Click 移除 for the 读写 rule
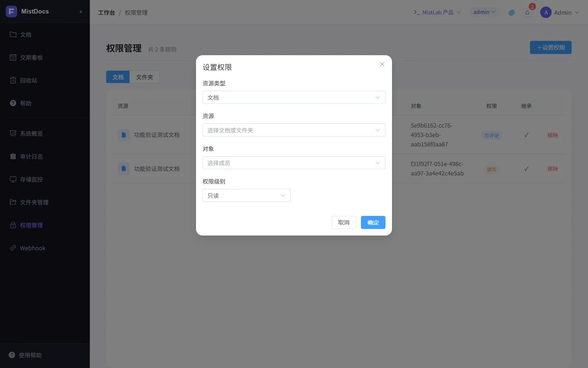 pyautogui.click(x=553, y=169)
